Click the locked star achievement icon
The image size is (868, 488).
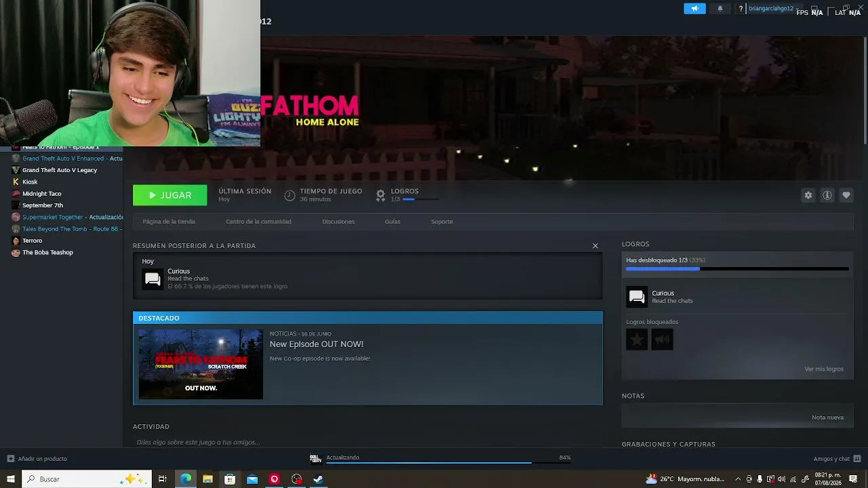point(637,340)
